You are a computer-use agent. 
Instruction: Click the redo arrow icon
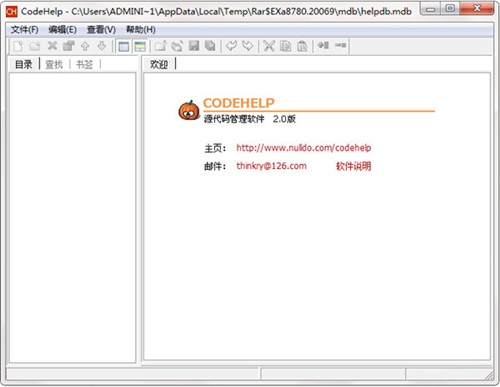coord(248,46)
